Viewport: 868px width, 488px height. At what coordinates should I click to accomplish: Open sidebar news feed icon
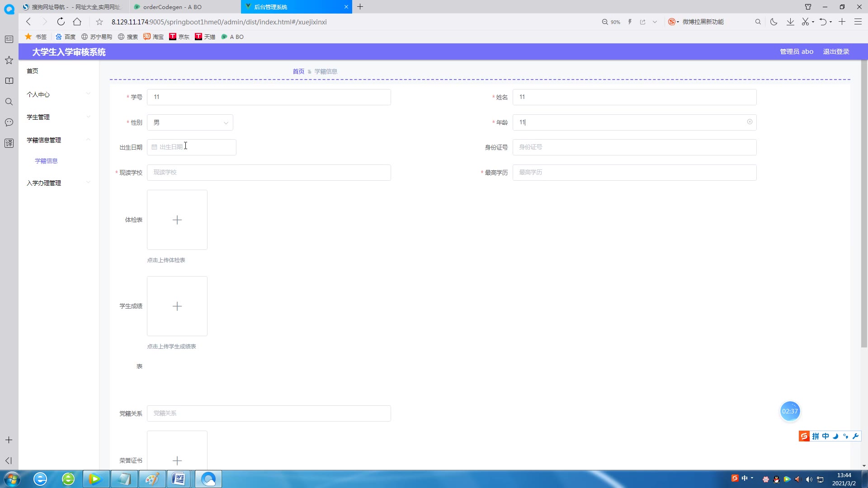click(9, 39)
